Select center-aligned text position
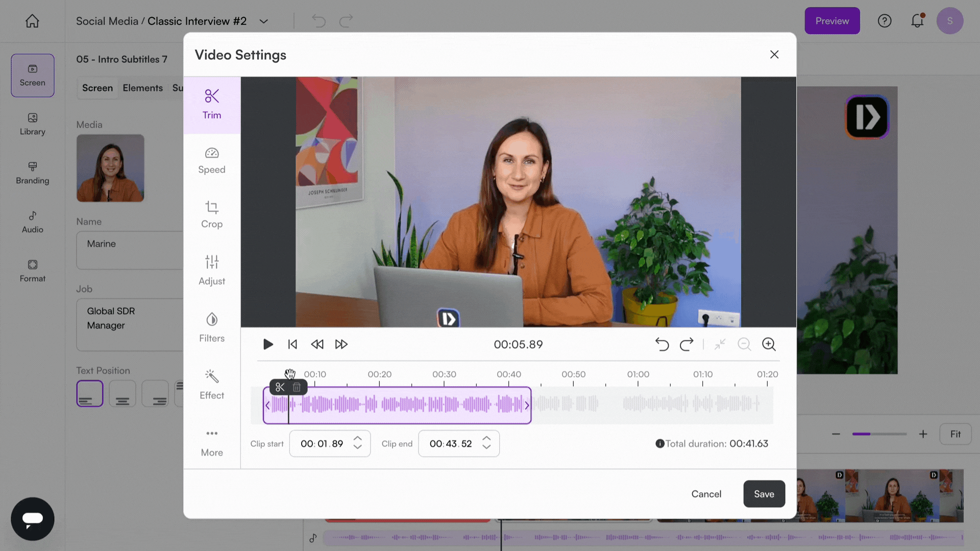980x551 pixels. click(x=122, y=393)
